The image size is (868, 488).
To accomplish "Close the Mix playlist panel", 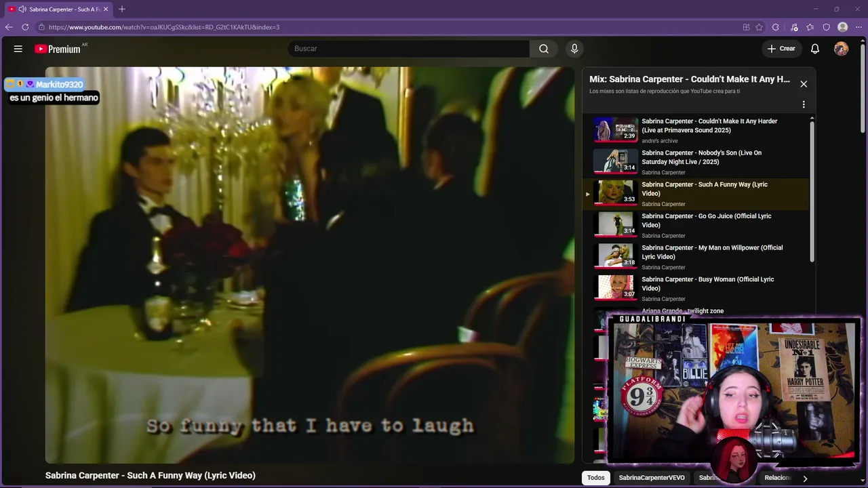I will tap(804, 84).
